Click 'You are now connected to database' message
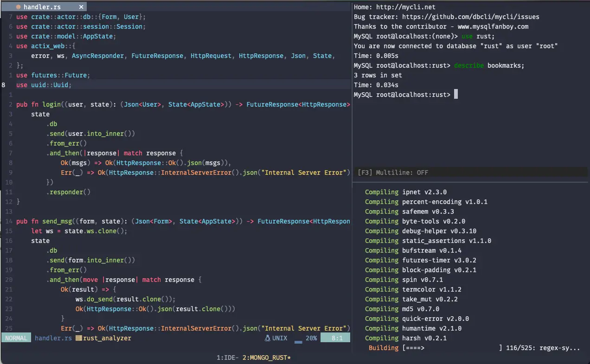590x364 pixels. (x=456, y=46)
